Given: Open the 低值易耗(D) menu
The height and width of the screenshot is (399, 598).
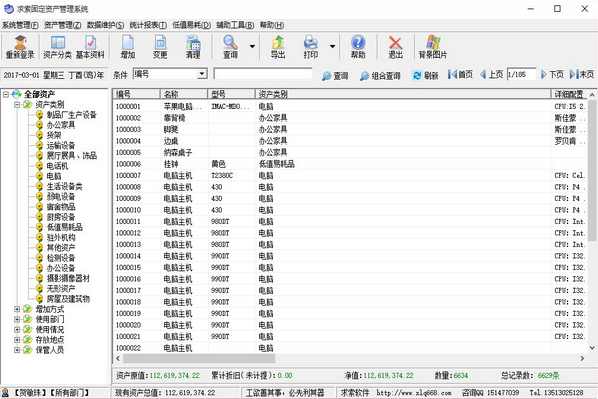Looking at the screenshot, I should click(191, 25).
